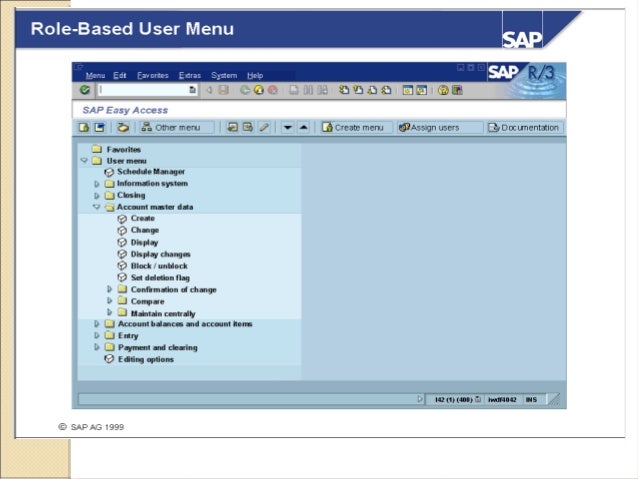The image size is (638, 479).
Task: Go to Last Page icon
Action: pos(387,90)
